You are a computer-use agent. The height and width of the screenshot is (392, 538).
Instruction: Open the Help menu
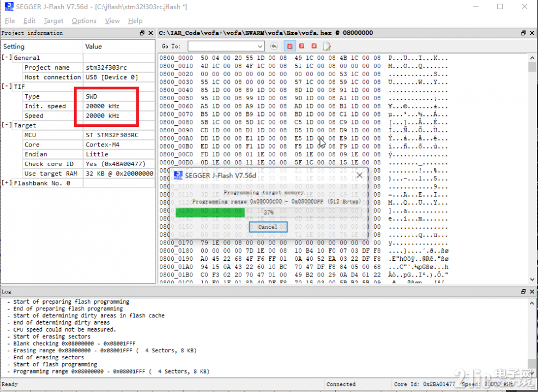coord(135,21)
